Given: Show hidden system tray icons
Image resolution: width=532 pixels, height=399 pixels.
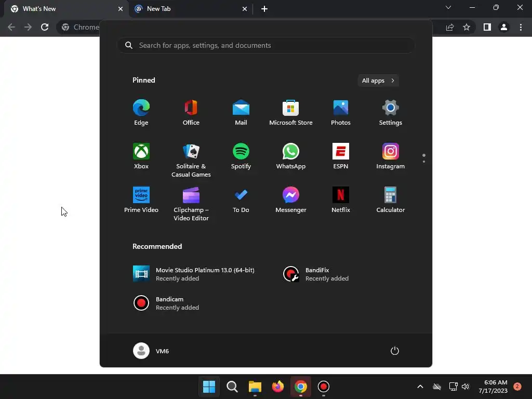Looking at the screenshot, I should 420,387.
